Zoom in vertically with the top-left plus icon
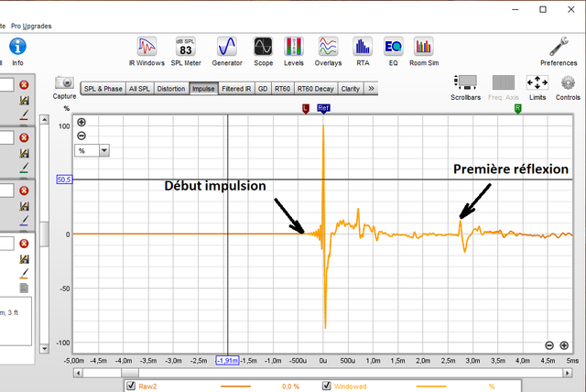The width and height of the screenshot is (586, 392). click(x=81, y=122)
